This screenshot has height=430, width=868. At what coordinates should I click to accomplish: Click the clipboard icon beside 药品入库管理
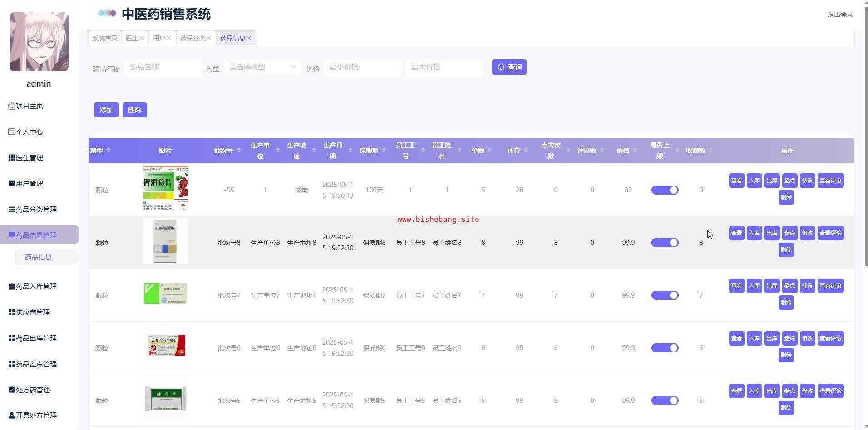click(12, 287)
